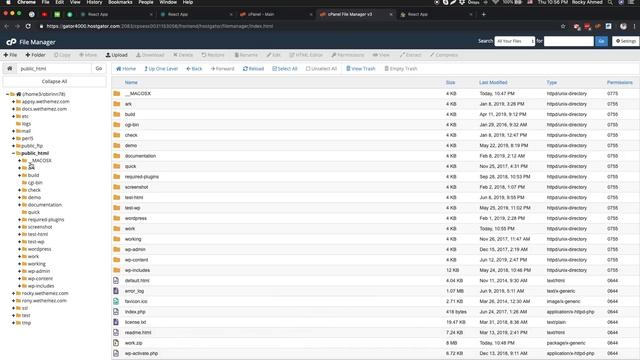Select the documentation folder row
640x360 pixels.
376,156
